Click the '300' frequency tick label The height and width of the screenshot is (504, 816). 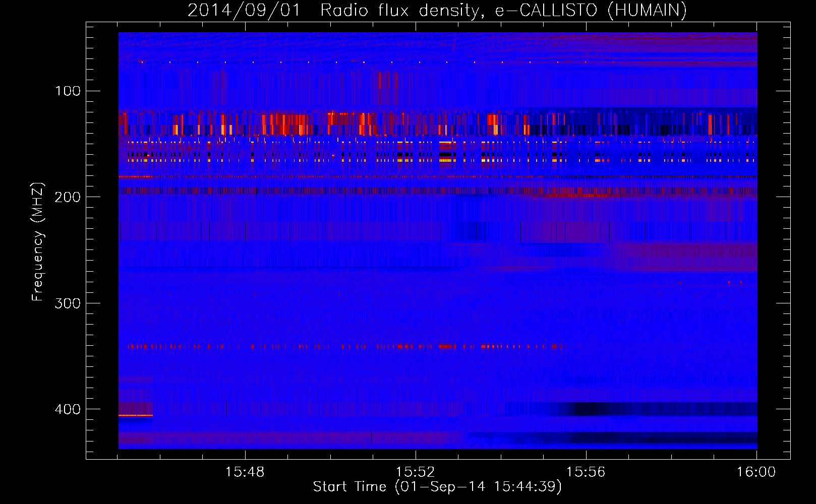(x=68, y=303)
